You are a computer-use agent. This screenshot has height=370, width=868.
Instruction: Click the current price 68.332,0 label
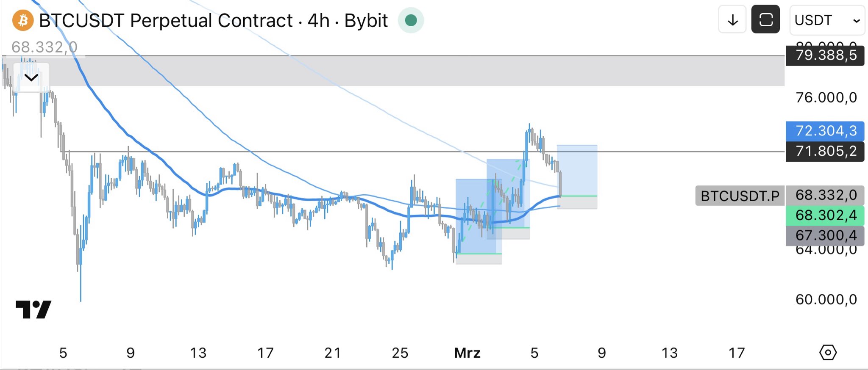coord(825,195)
